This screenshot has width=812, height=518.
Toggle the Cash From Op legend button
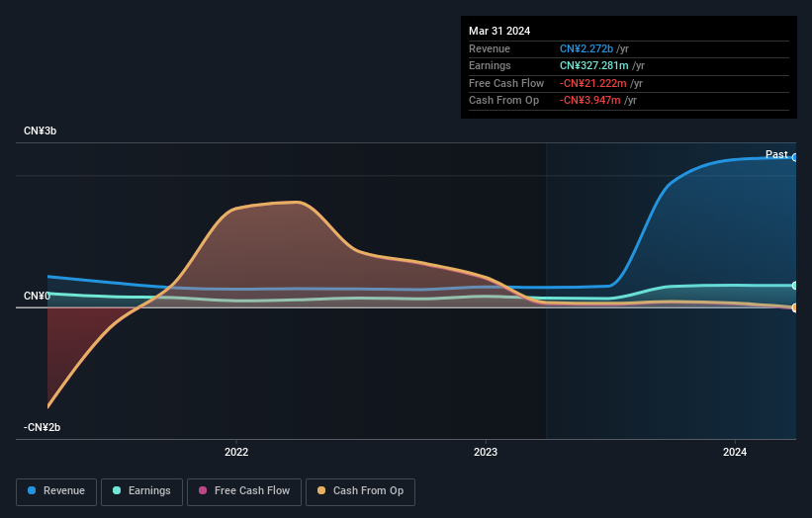[360, 491]
